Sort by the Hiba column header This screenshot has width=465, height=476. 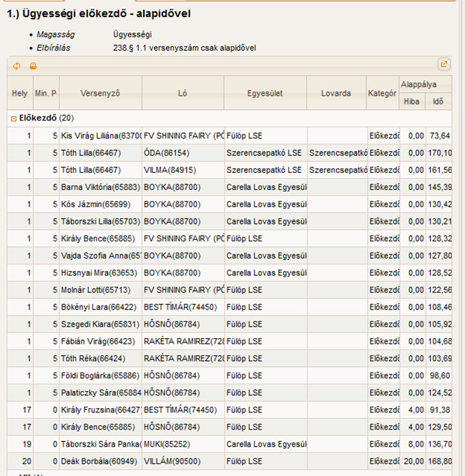[x=411, y=102]
